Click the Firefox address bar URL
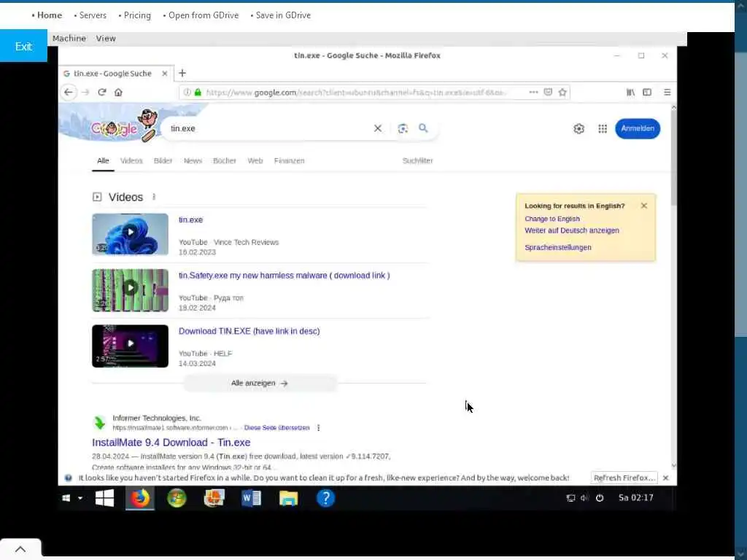This screenshot has width=747, height=560. tap(355, 93)
